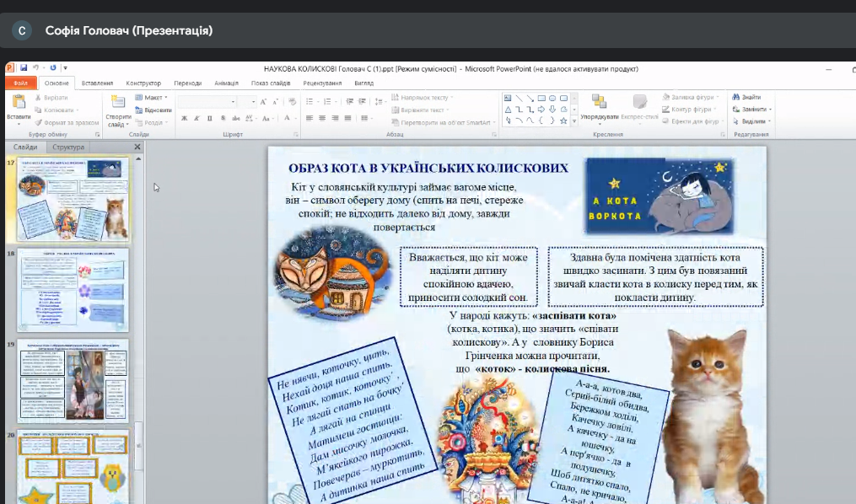
Task: Click the increase font size icon
Action: pos(264,101)
